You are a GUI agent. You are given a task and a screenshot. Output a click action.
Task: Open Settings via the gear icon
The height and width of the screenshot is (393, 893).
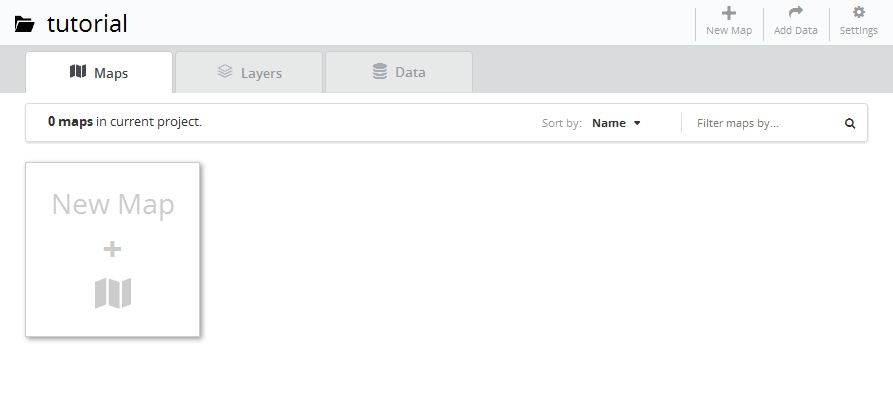(x=859, y=12)
